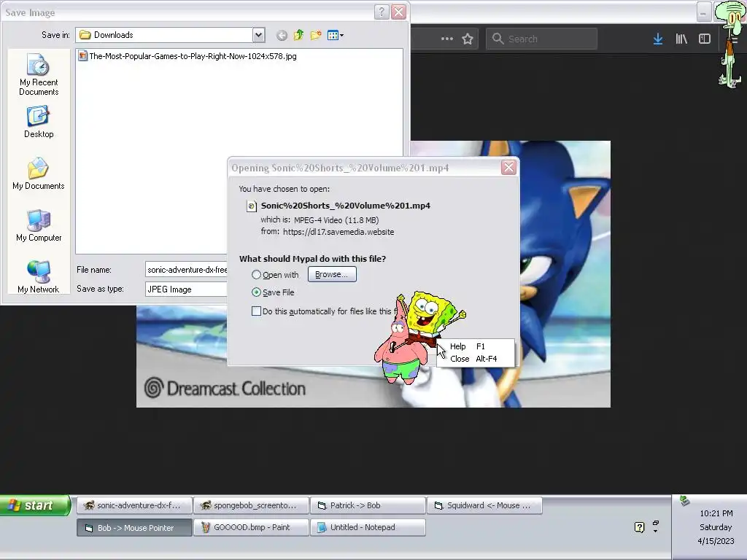
Task: Click the system tray green network icon
Action: pos(684,500)
